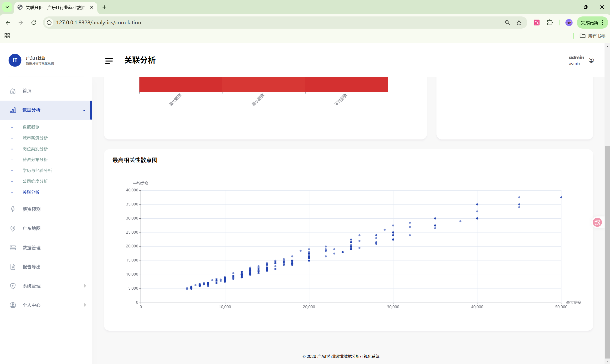The image size is (610, 364).
Task: Collapse the 数据分析 menu arrow
Action: (x=84, y=110)
